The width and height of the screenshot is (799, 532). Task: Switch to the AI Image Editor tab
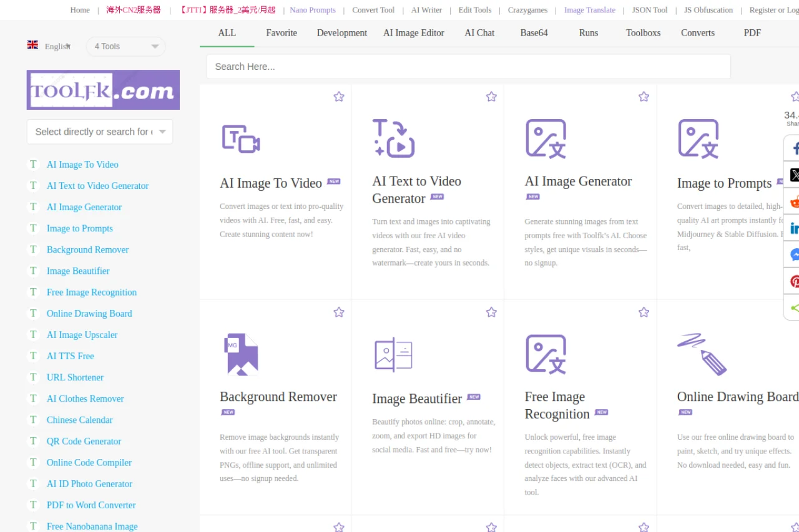[414, 33]
